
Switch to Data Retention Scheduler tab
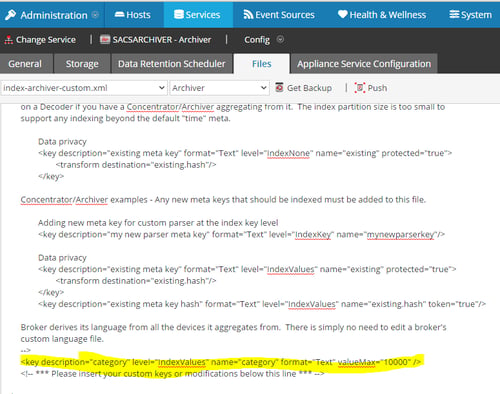click(x=172, y=64)
